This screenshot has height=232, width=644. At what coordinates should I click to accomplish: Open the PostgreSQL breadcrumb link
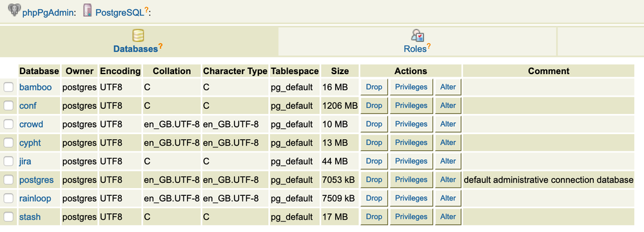[x=119, y=12]
